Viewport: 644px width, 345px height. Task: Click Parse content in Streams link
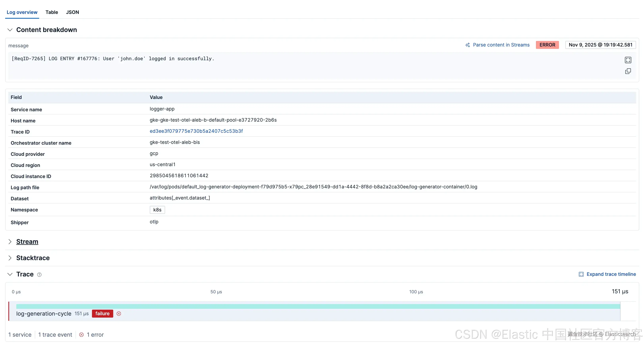click(x=501, y=45)
